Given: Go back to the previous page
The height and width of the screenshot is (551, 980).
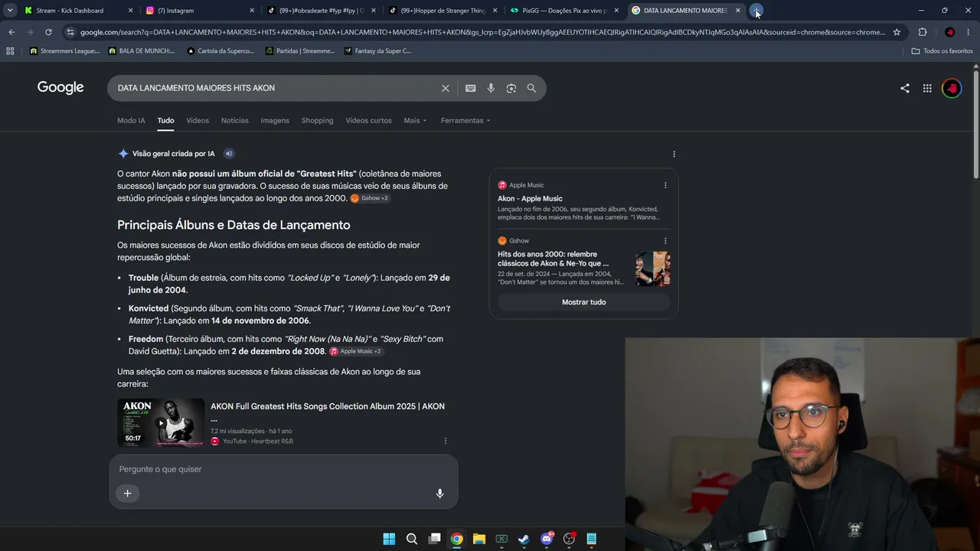Looking at the screenshot, I should coord(11,32).
